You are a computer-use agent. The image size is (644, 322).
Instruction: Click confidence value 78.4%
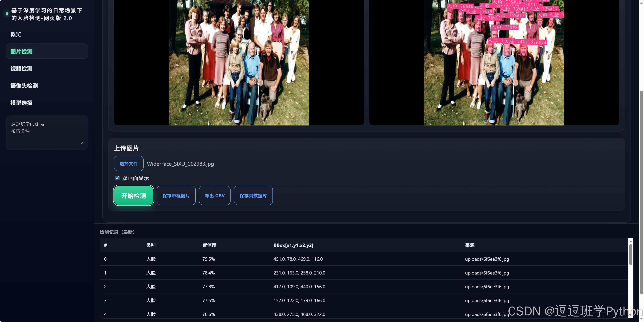point(209,273)
